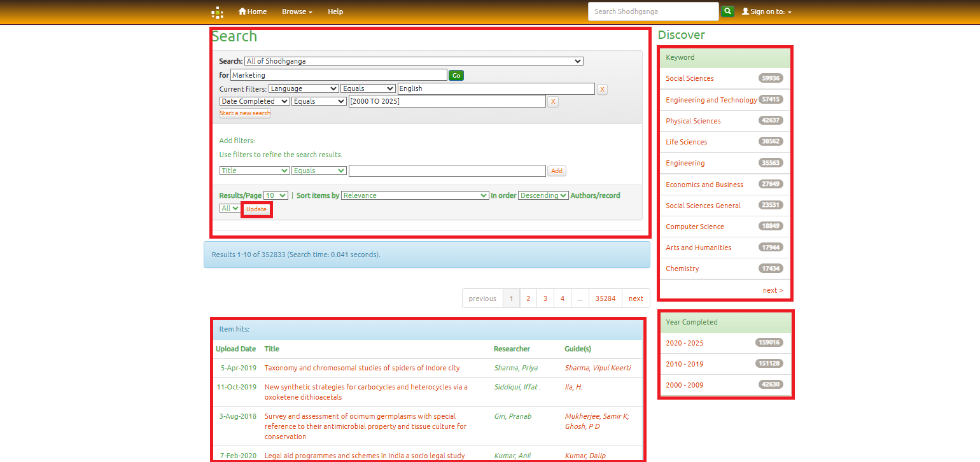Change the Results/Page dropdown

click(276, 195)
